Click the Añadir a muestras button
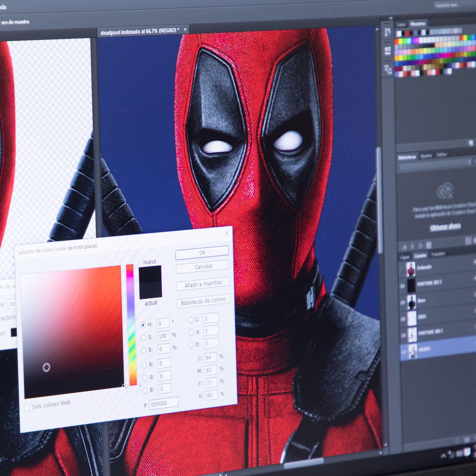The height and width of the screenshot is (476, 476). pyautogui.click(x=203, y=284)
